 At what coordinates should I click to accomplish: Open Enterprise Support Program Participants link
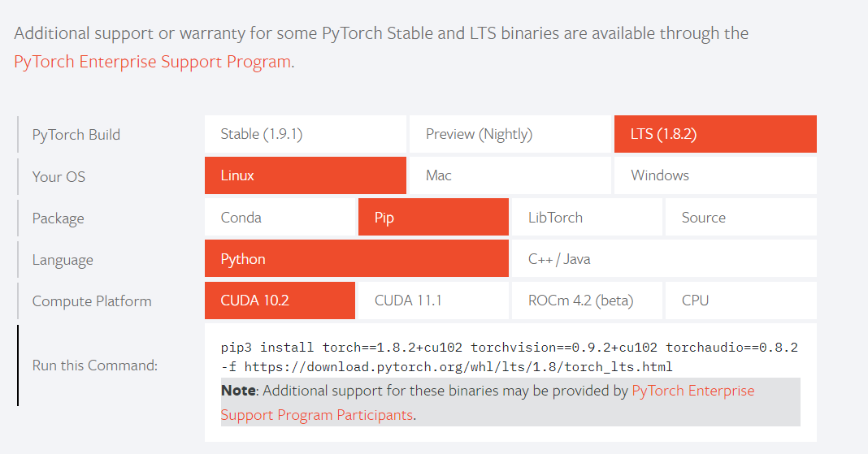(x=317, y=415)
